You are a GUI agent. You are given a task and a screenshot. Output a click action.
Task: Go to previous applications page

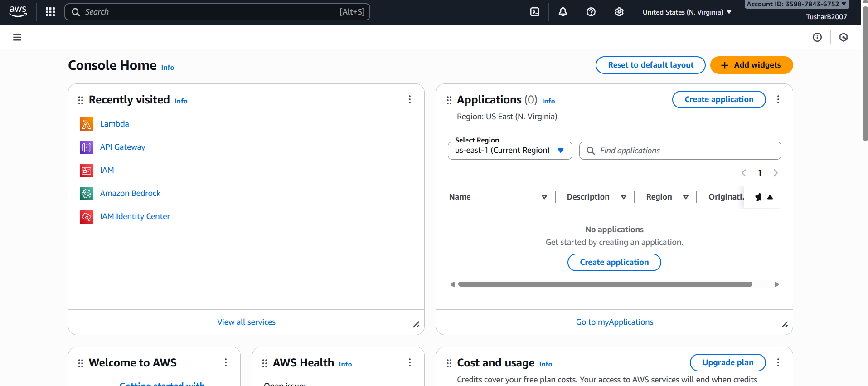point(744,173)
